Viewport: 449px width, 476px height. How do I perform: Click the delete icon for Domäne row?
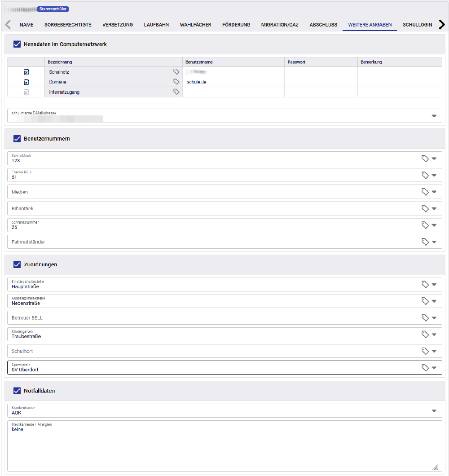coord(26,82)
